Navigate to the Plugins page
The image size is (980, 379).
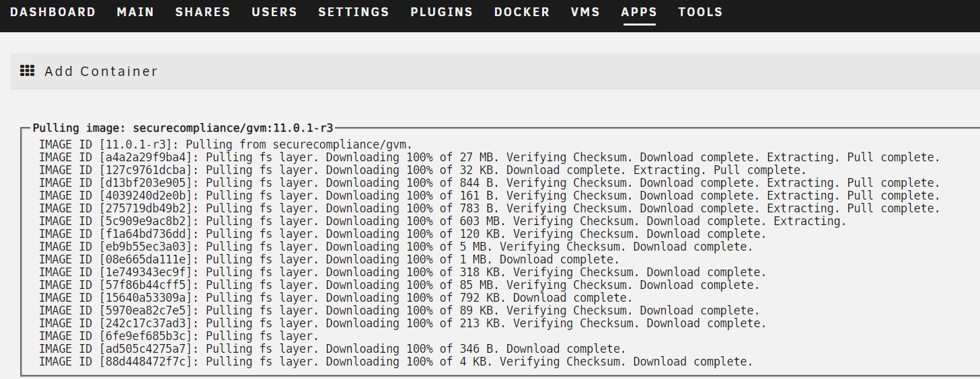tap(441, 12)
